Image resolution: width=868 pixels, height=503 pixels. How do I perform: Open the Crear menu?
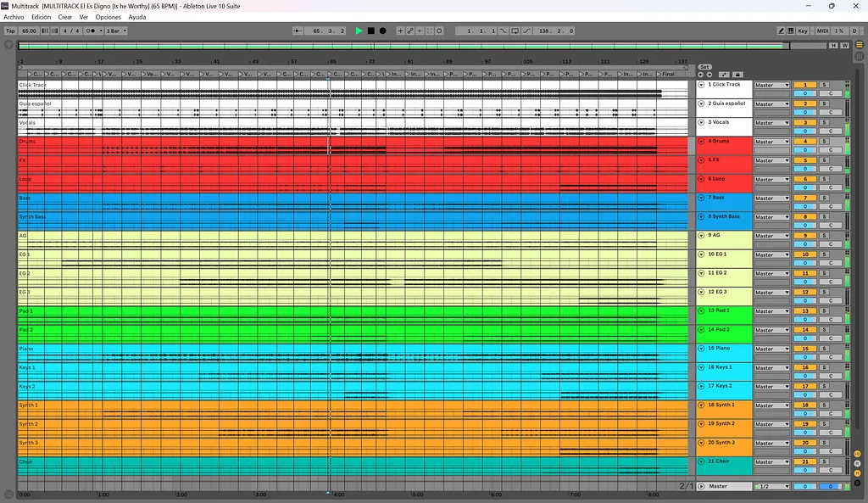pos(64,17)
